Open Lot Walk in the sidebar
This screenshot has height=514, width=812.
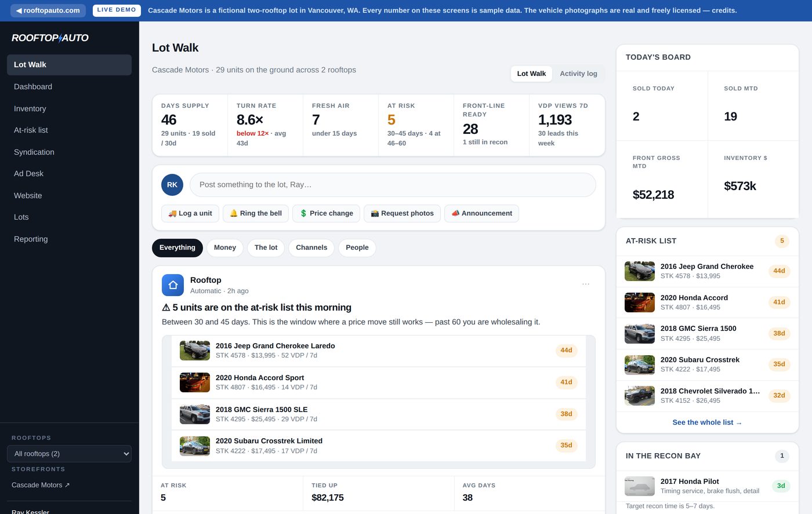[69, 65]
